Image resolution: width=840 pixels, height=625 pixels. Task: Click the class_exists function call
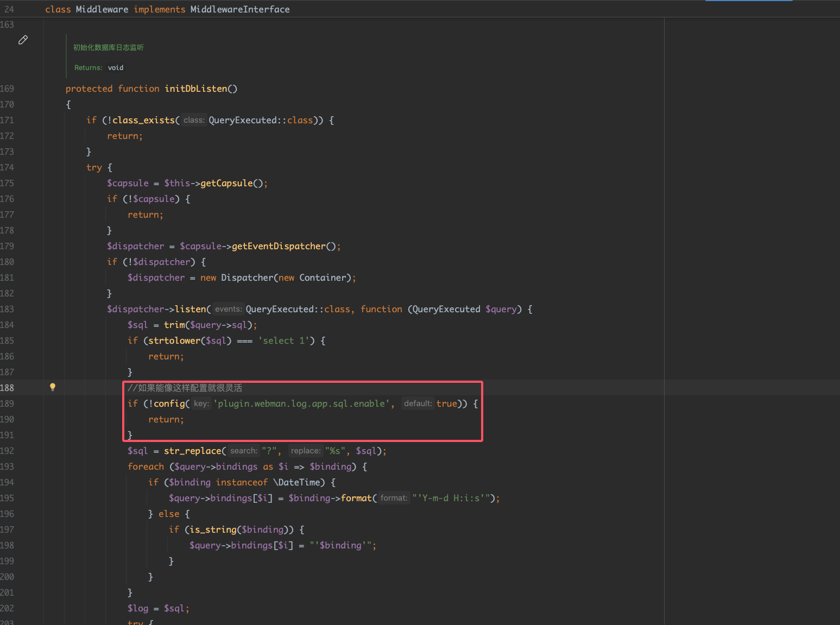tap(143, 120)
